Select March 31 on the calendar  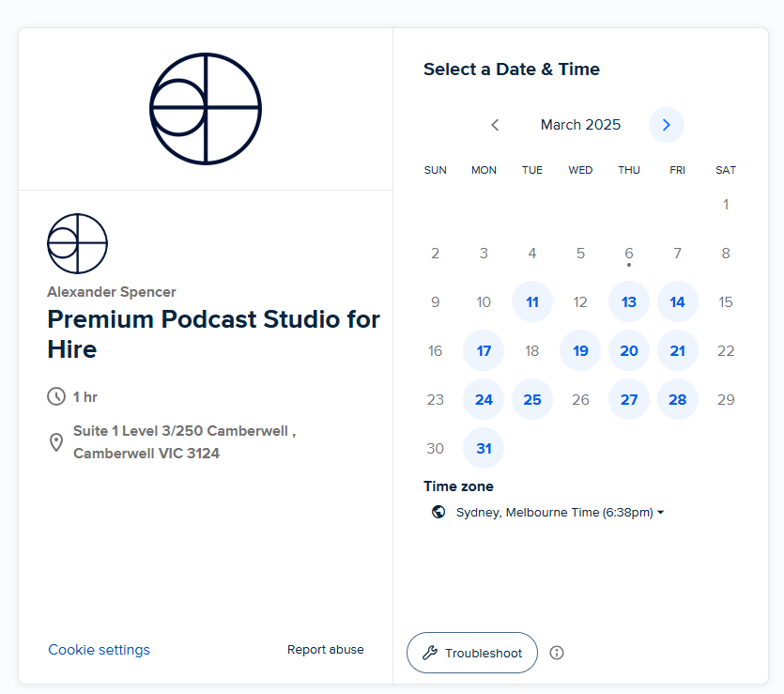484,448
